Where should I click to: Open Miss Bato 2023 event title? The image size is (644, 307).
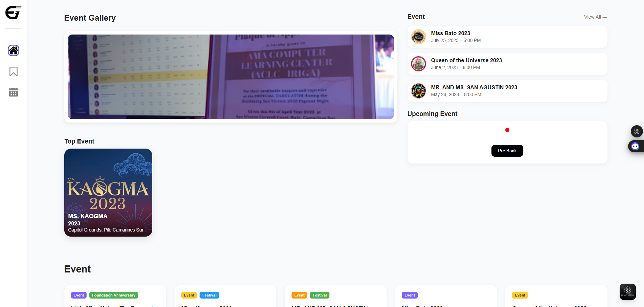[x=450, y=33]
